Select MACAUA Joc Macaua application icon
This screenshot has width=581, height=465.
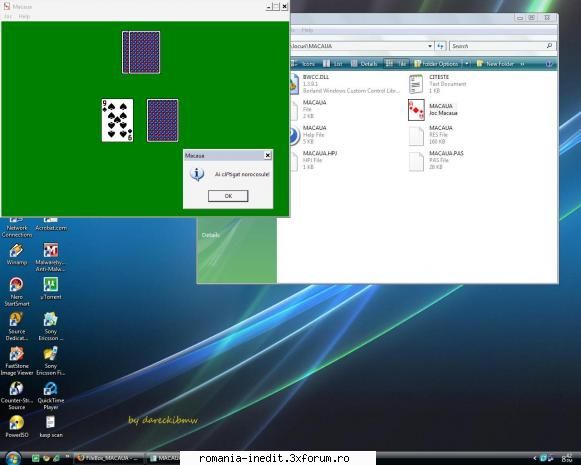tap(416, 110)
